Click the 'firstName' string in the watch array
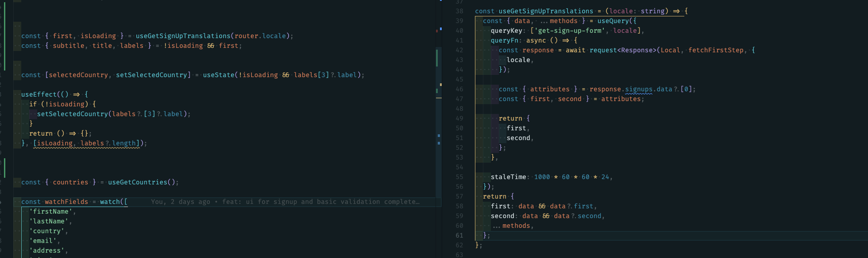This screenshot has height=258, width=868. (x=51, y=211)
